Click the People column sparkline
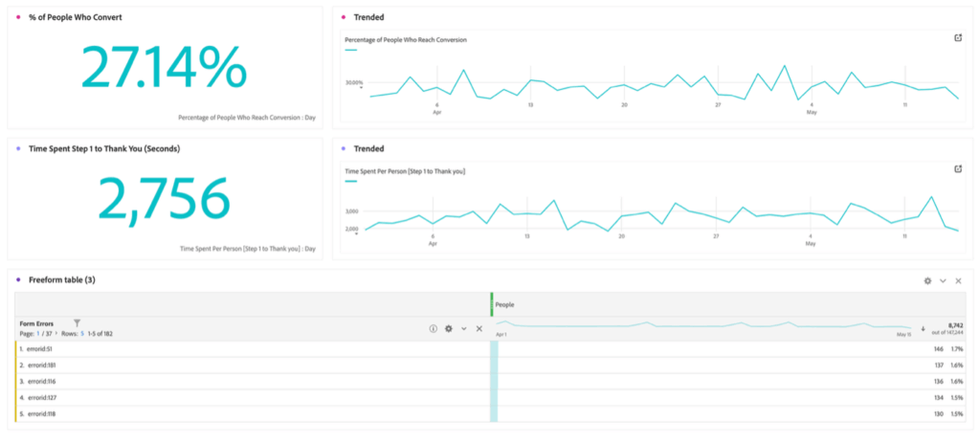Screen dimensions: 980x441 pyautogui.click(x=703, y=325)
